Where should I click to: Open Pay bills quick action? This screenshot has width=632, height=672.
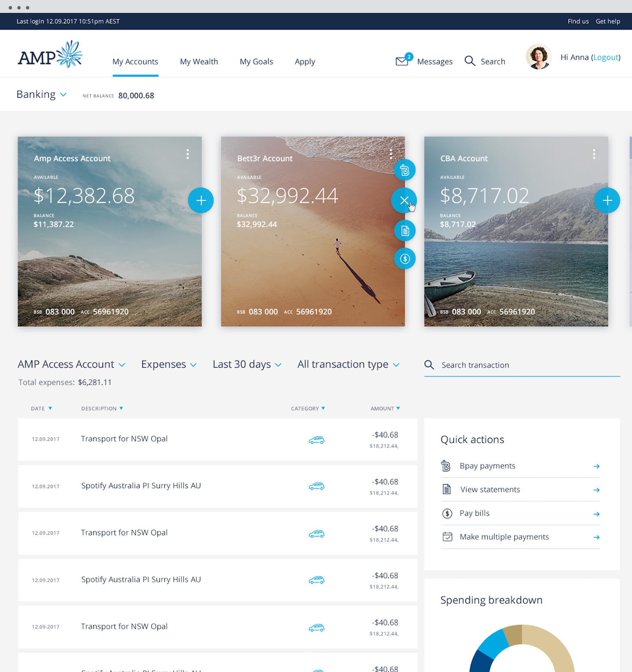click(520, 513)
